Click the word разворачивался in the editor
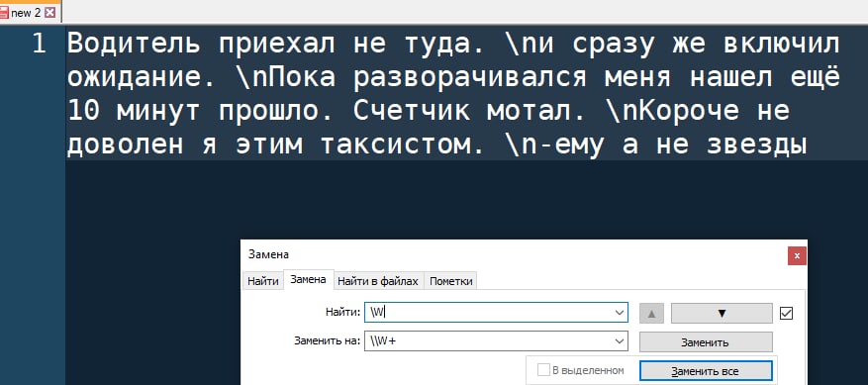The height and width of the screenshot is (385, 868). [469, 78]
